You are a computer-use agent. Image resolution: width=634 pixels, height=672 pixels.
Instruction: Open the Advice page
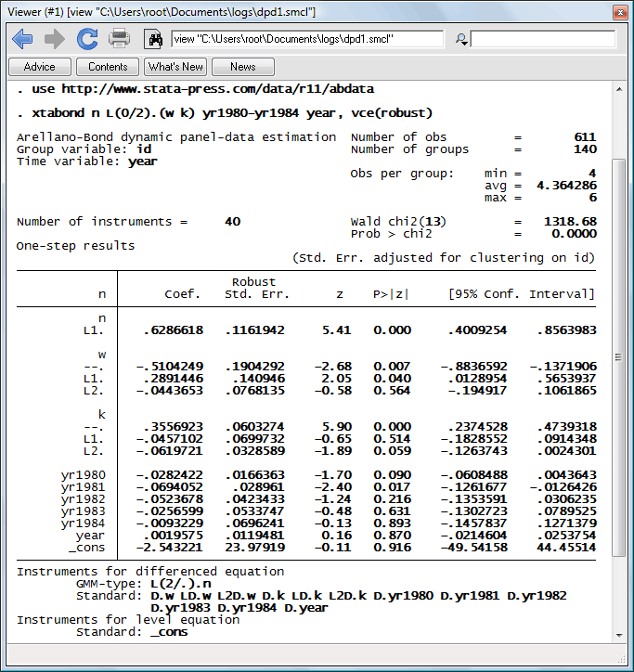(40, 67)
